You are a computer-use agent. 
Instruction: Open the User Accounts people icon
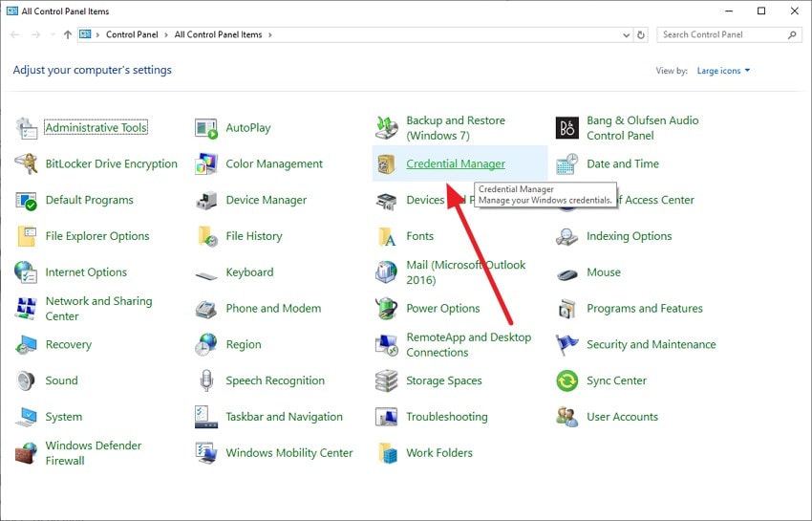(567, 417)
